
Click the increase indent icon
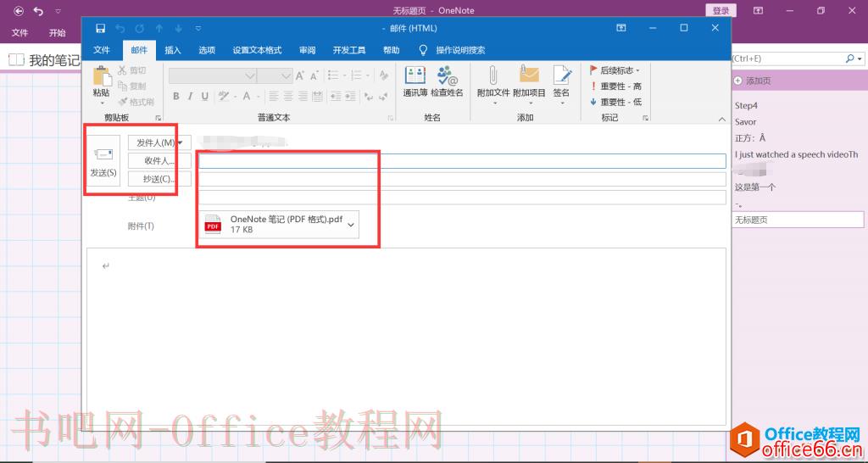coord(350,97)
